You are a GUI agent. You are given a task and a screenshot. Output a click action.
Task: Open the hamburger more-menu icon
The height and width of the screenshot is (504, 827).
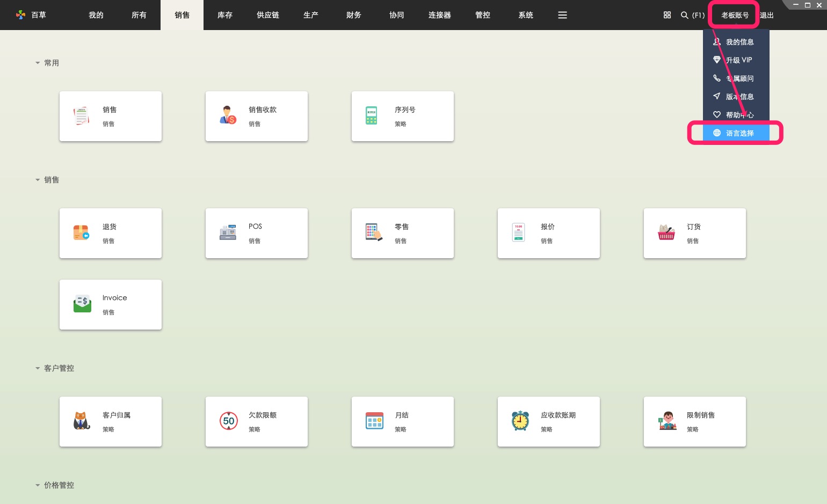coord(562,15)
